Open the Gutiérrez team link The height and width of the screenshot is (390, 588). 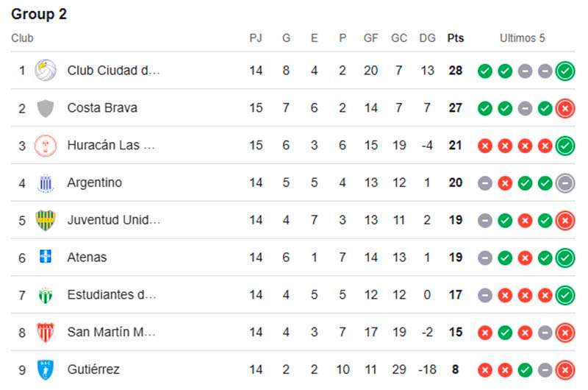93,369
